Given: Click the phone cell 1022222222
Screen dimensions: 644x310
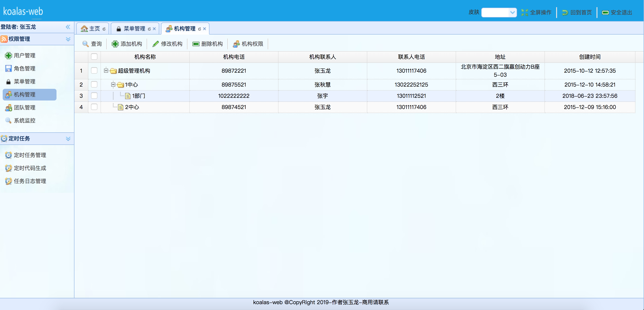Looking at the screenshot, I should click(x=234, y=96).
